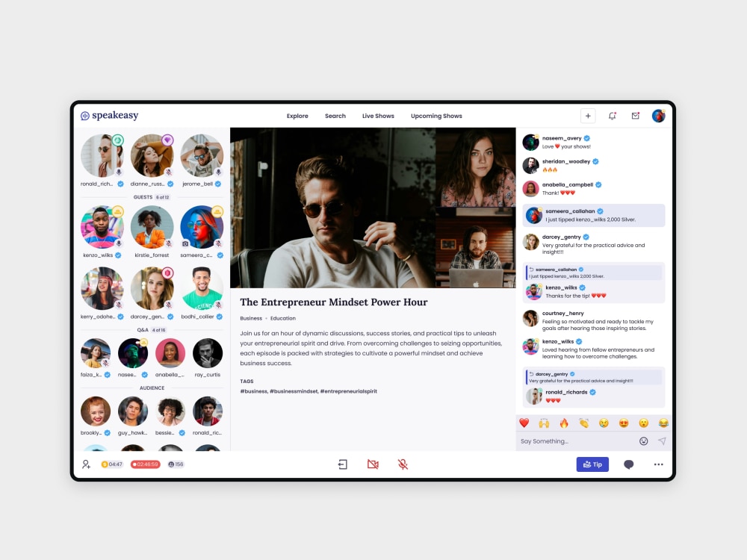Open audience member guy_hawk avatar
The width and height of the screenshot is (747, 560).
tap(133, 411)
